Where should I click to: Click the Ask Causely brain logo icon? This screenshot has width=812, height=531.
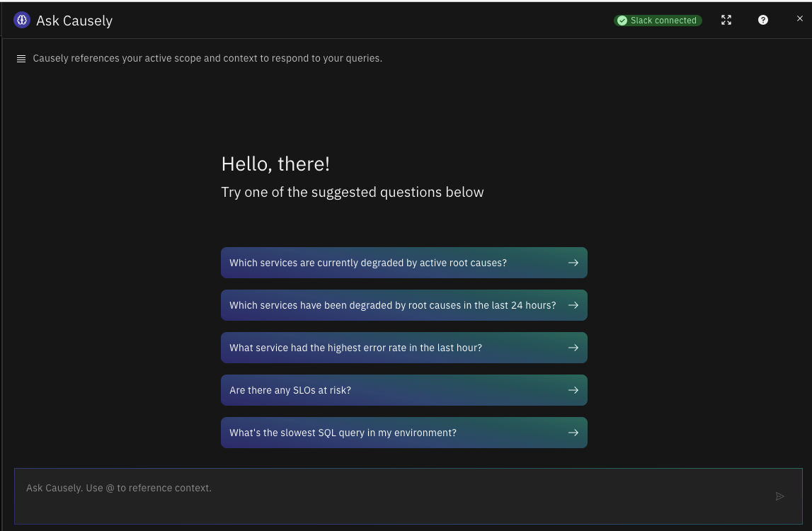point(22,21)
